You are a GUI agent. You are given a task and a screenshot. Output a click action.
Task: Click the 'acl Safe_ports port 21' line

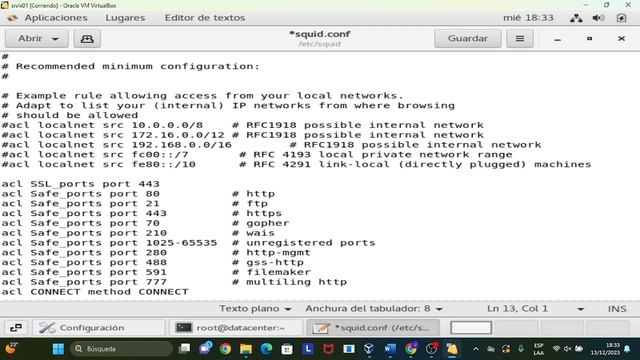pos(80,204)
